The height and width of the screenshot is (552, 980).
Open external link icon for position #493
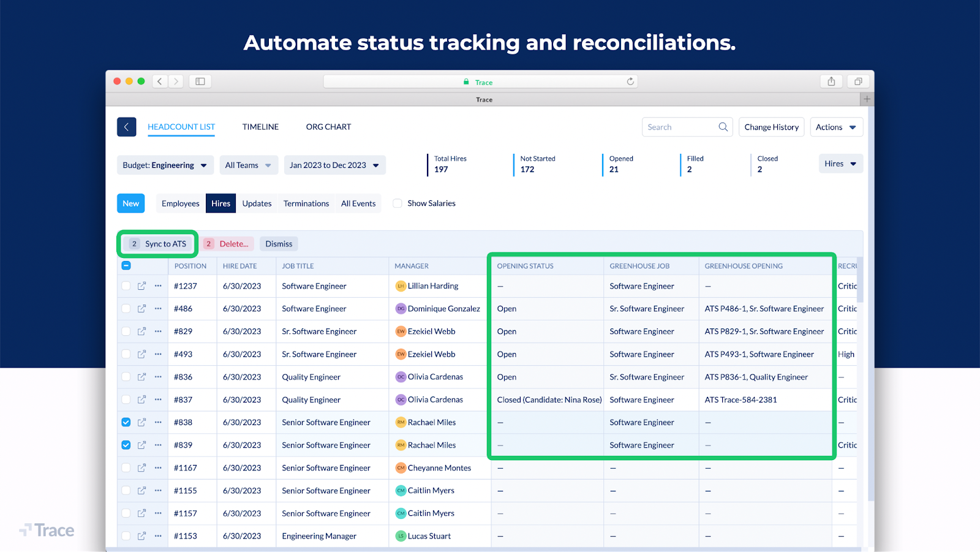pos(141,354)
